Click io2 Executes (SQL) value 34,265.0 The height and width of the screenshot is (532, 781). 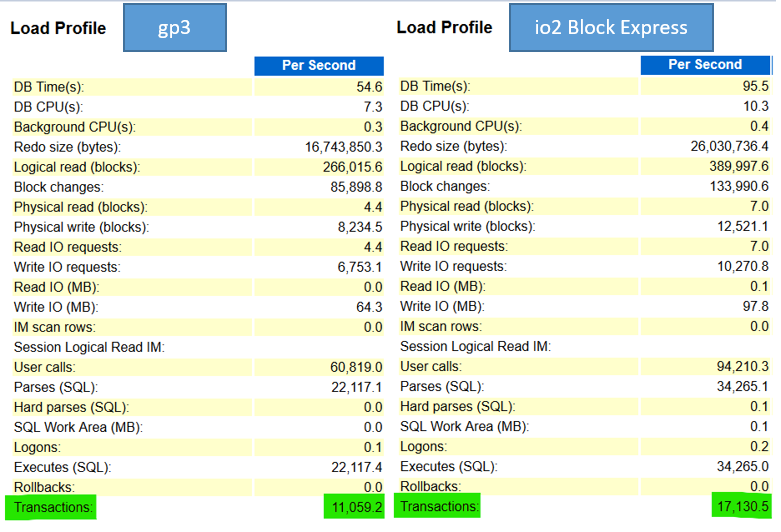(x=743, y=466)
